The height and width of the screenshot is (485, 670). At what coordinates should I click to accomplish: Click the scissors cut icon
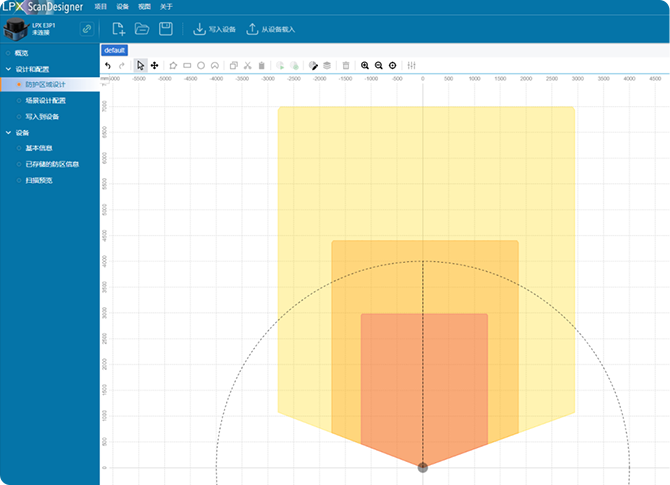tap(247, 65)
